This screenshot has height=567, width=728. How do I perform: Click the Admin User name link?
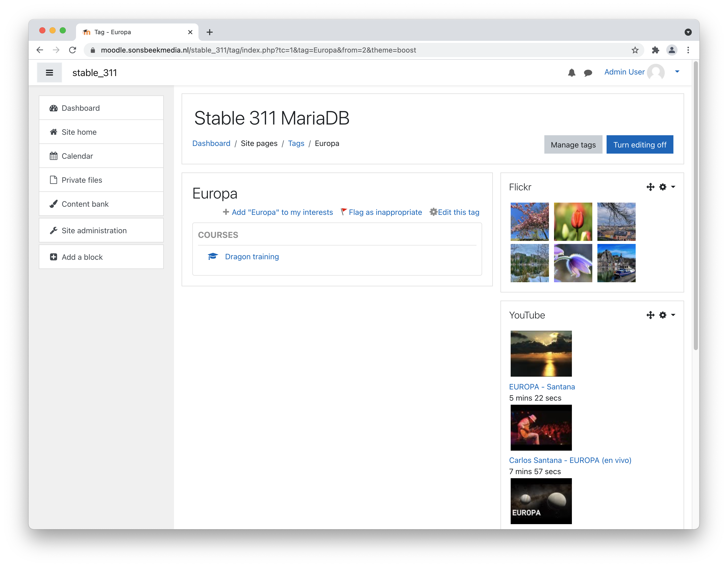624,72
